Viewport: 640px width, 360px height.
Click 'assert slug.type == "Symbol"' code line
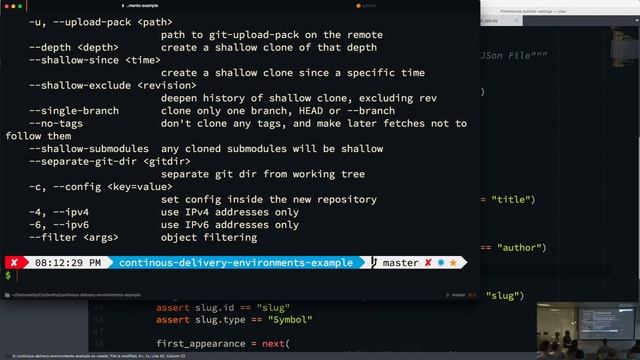tap(234, 320)
